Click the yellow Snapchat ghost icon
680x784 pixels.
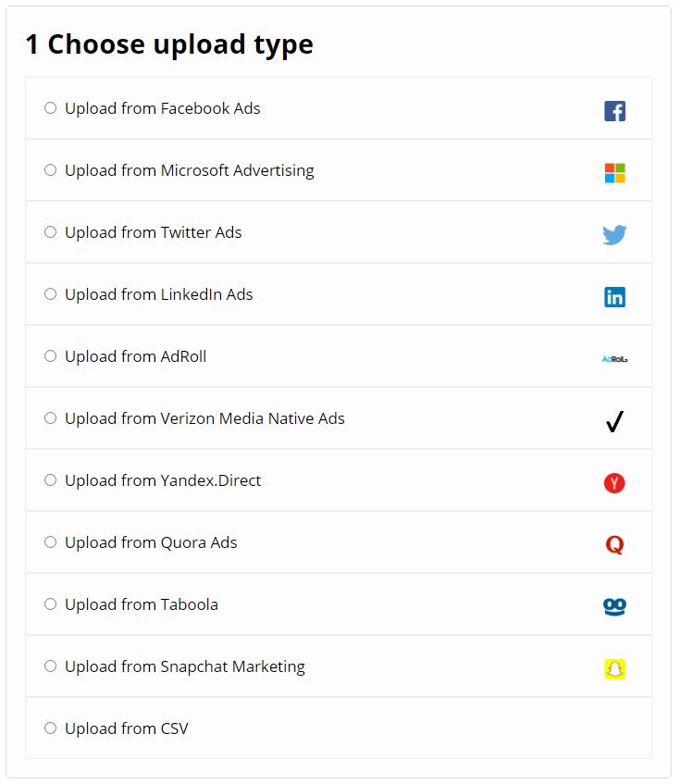[614, 669]
